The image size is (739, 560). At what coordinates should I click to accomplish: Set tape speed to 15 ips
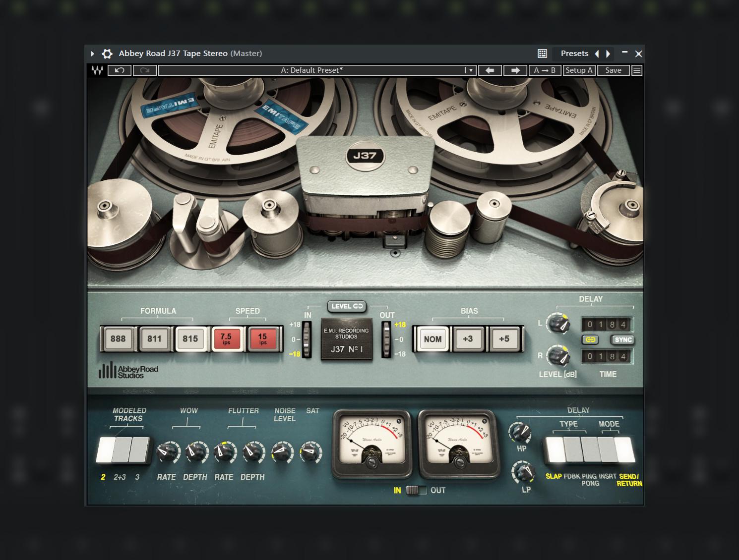pos(262,339)
